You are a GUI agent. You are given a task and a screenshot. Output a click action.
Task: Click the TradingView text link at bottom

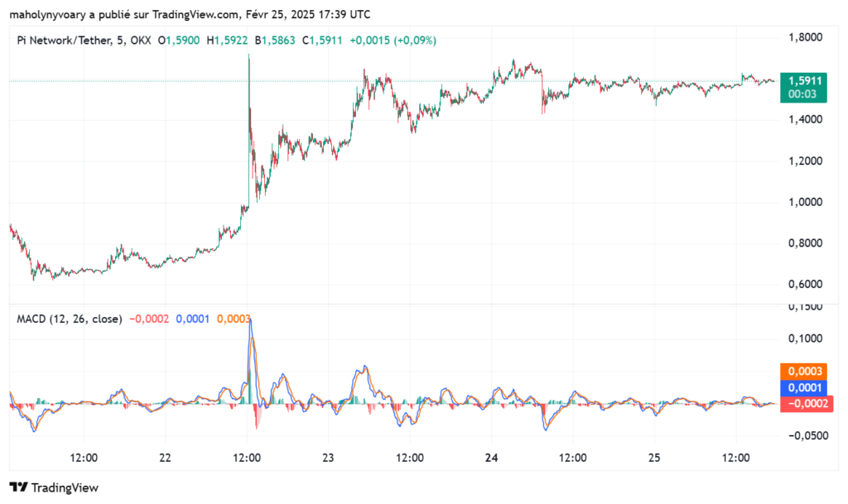click(x=66, y=488)
